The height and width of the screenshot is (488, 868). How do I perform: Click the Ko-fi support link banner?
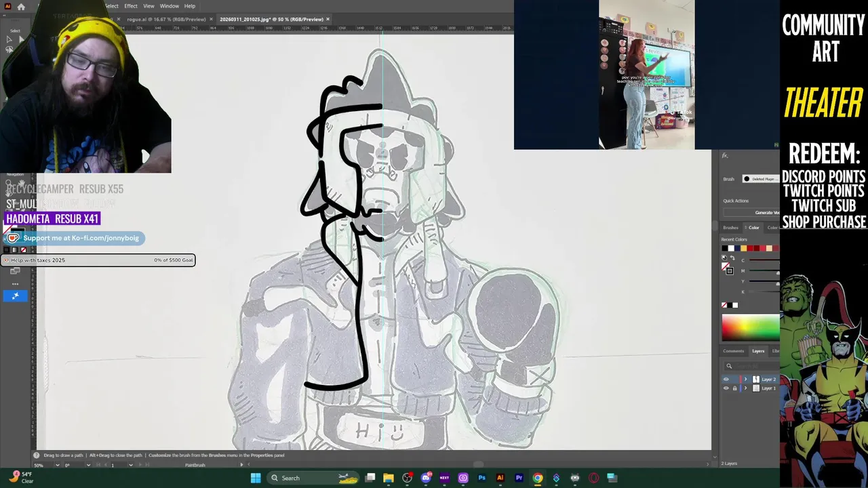click(74, 238)
